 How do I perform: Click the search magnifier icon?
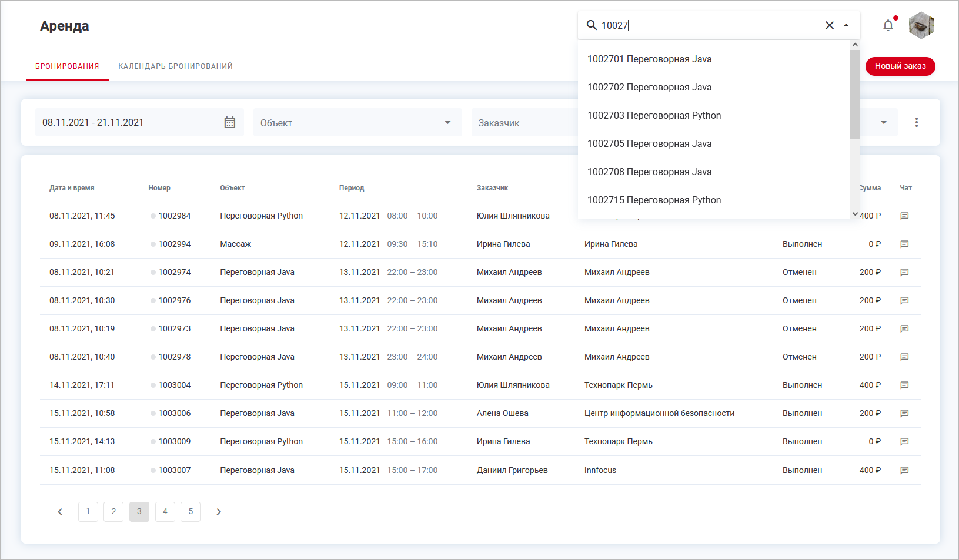[x=592, y=25]
